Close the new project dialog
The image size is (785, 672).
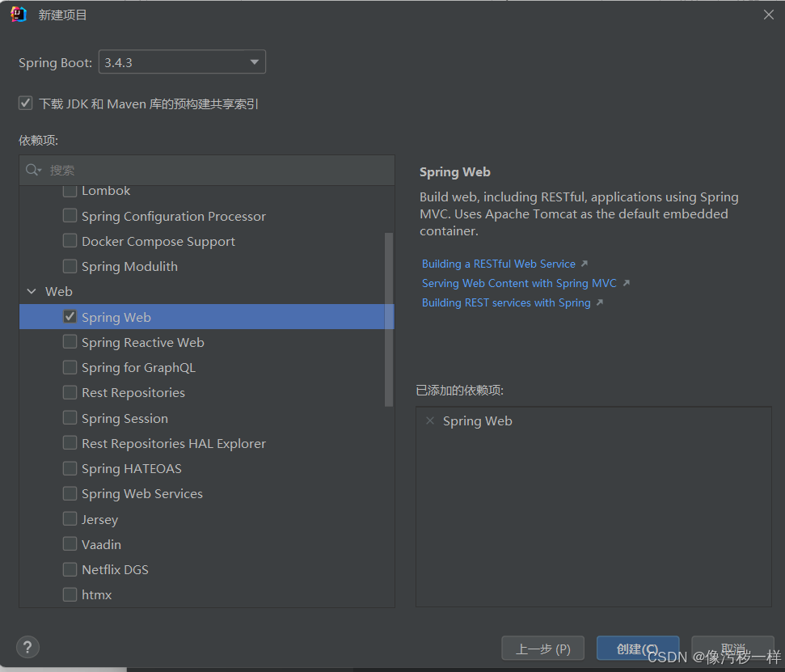(x=769, y=15)
